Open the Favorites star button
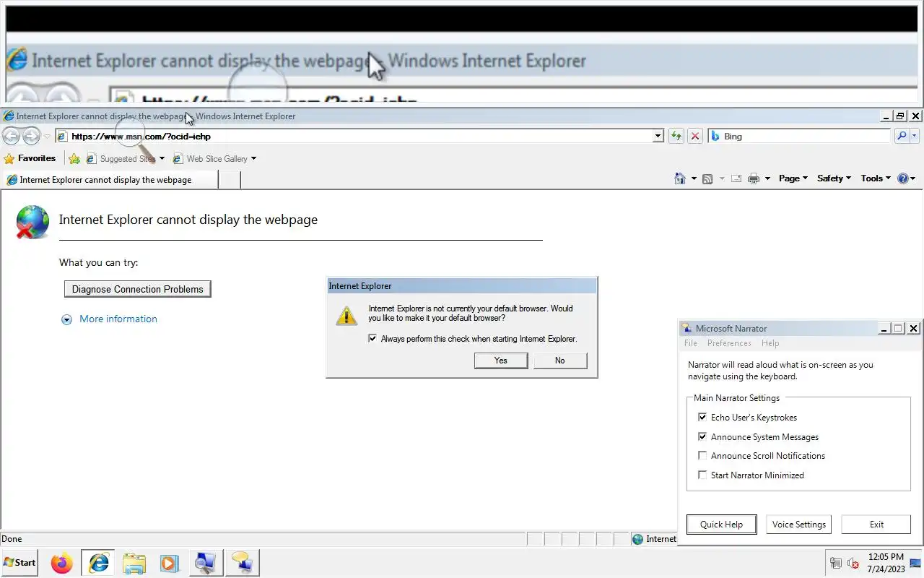 pyautogui.click(x=30, y=158)
